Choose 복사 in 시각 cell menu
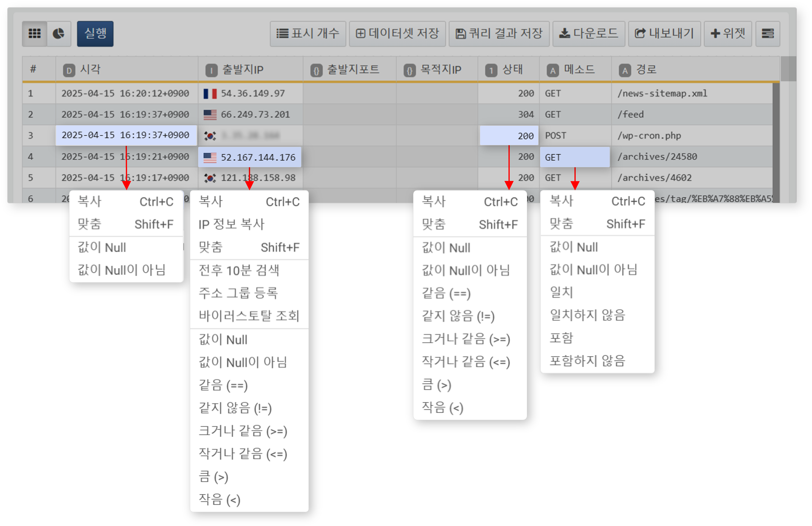Screen dimensions: 812x526 [126, 201]
